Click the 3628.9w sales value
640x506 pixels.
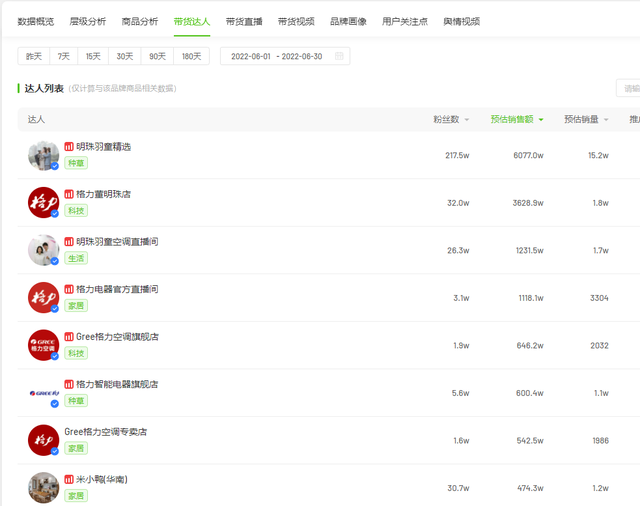click(528, 203)
